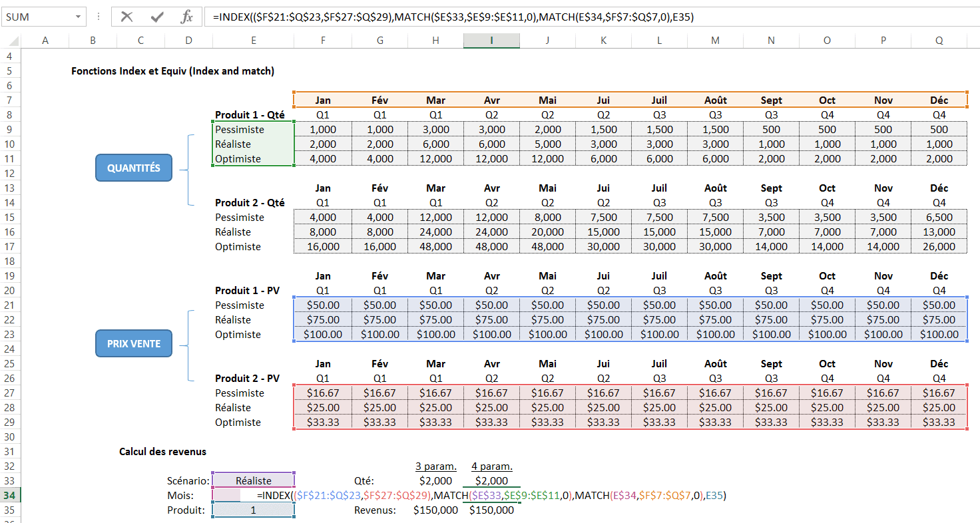Viewport: 980px width, 523px height.
Task: Click the Cancel (X) formula button
Action: tap(126, 17)
